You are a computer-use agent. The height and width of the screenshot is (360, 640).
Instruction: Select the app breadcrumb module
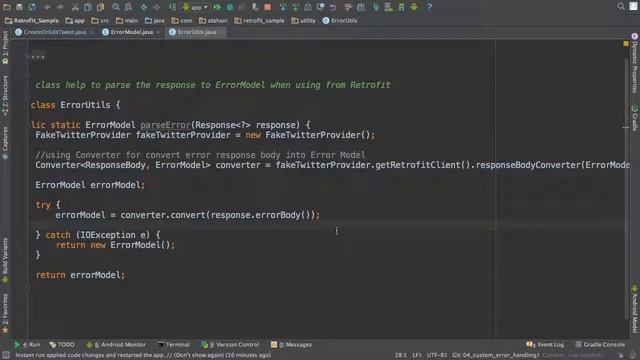point(75,20)
